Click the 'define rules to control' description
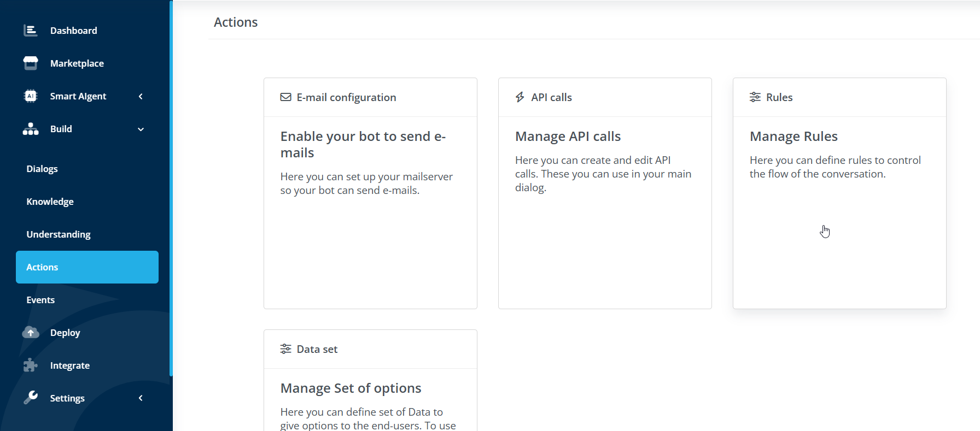 [x=835, y=167]
